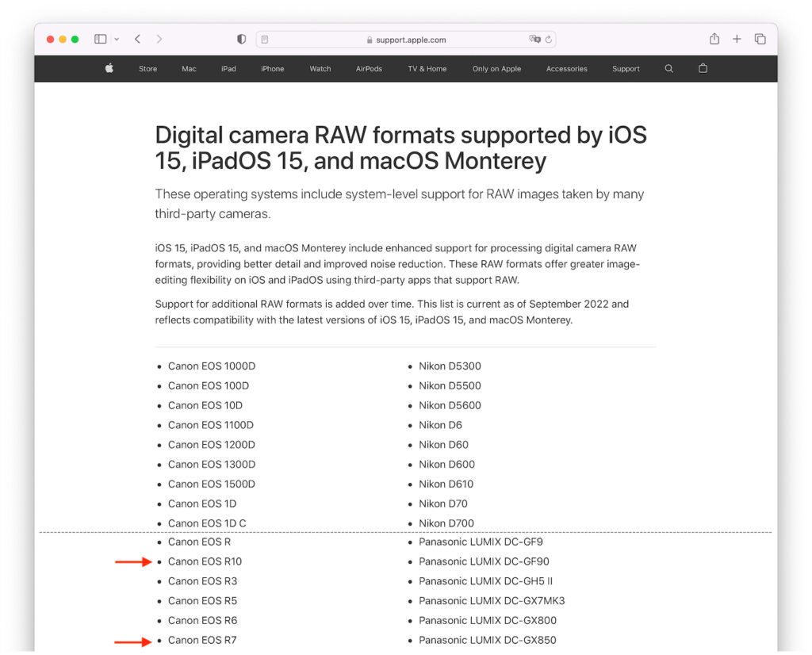Open the shopping bag icon
The image size is (812, 655).
[x=703, y=69]
